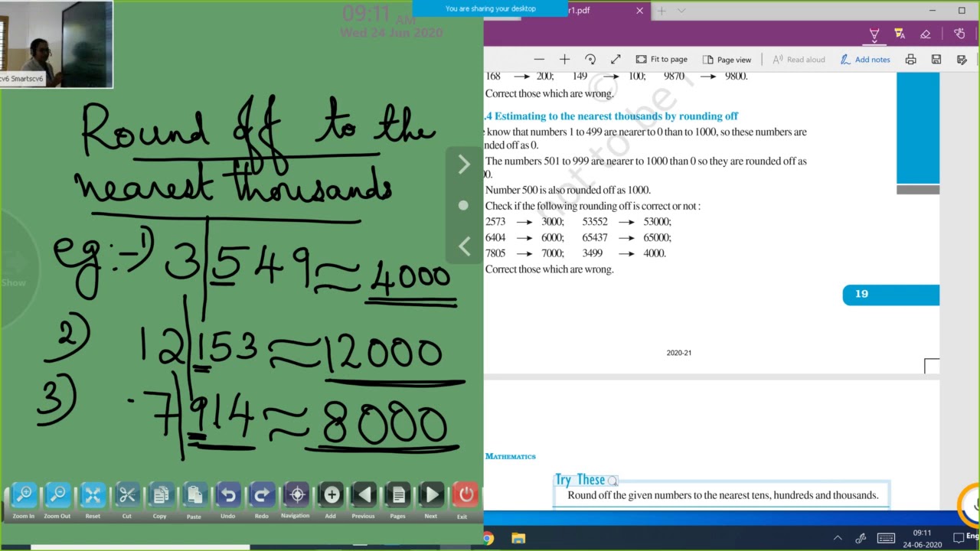Click the Try These heading in PDF

pyautogui.click(x=580, y=480)
